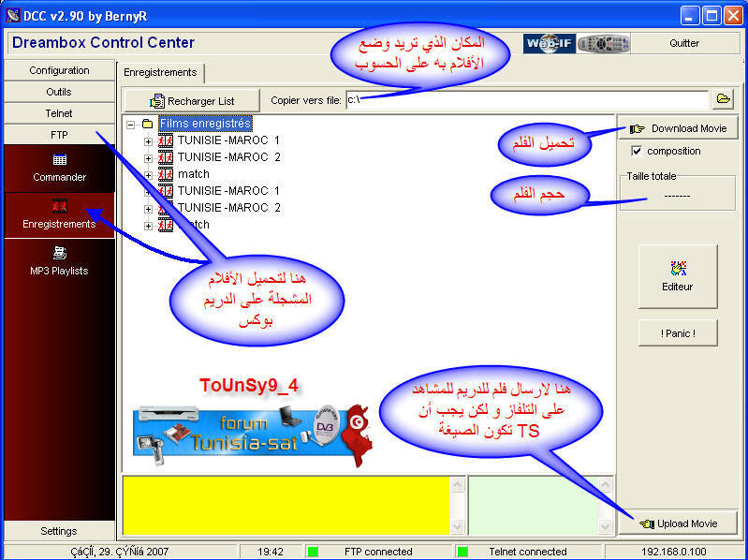Image resolution: width=748 pixels, height=560 pixels.
Task: Click the green log panel scrollbar up arrow
Action: [x=605, y=485]
